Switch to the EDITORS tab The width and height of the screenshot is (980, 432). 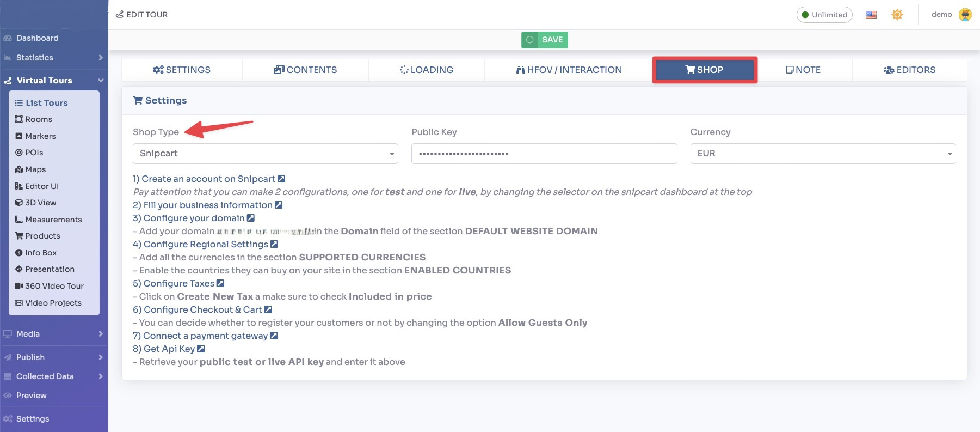(x=910, y=70)
